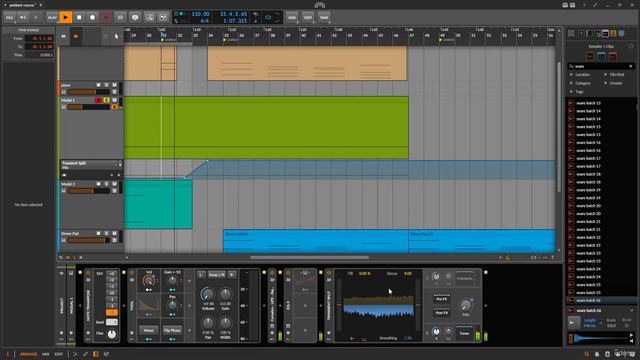Expand the Creator filter in the browser
Image resolution: width=640 pixels, height=360 pixels.
tap(616, 83)
